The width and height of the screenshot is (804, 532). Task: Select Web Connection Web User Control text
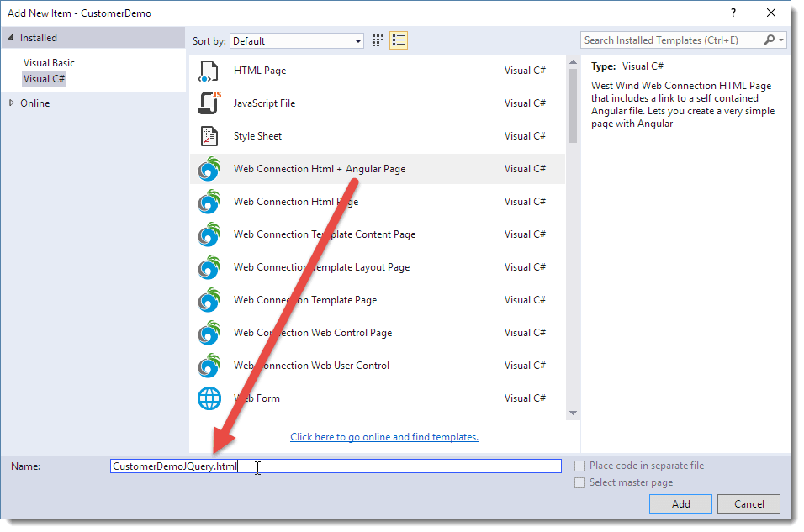(x=312, y=366)
